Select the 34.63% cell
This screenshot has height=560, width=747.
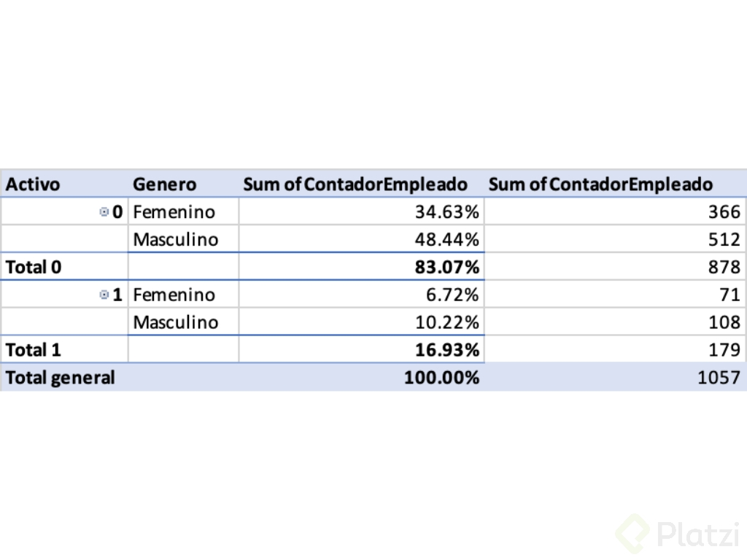446,212
